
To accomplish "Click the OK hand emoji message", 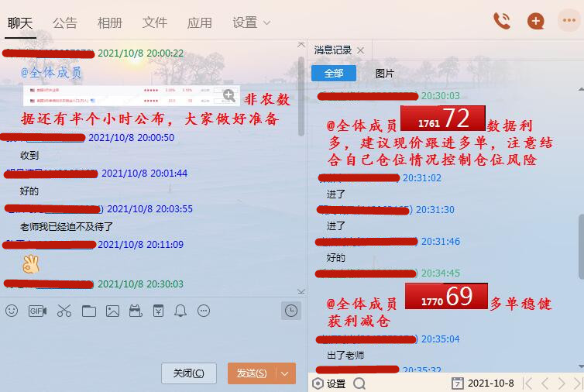I will tap(30, 264).
